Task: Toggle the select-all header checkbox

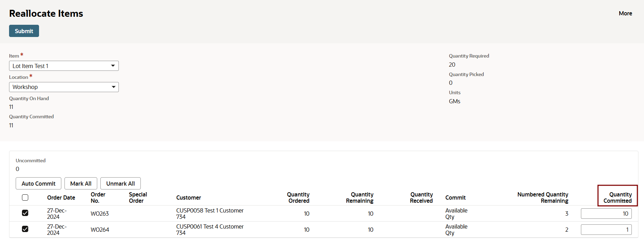Action: pyautogui.click(x=25, y=197)
